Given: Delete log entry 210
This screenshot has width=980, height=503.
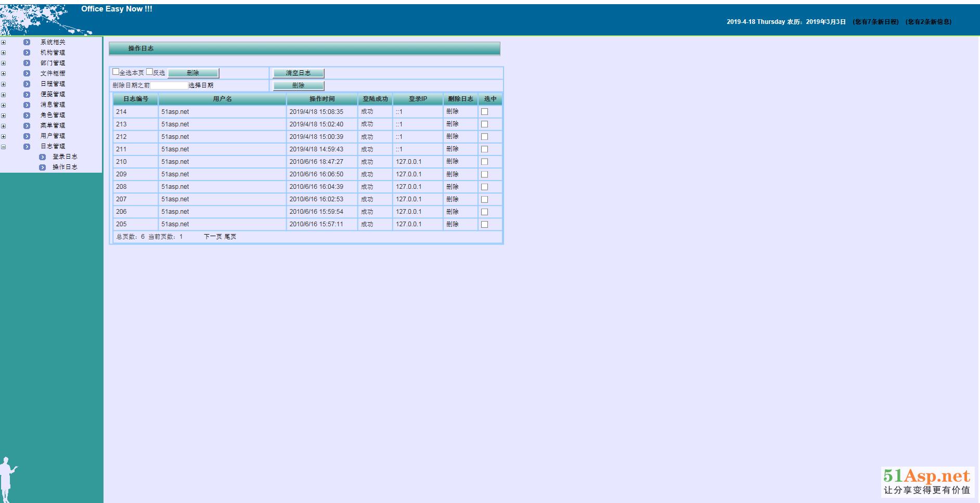Looking at the screenshot, I should [453, 162].
